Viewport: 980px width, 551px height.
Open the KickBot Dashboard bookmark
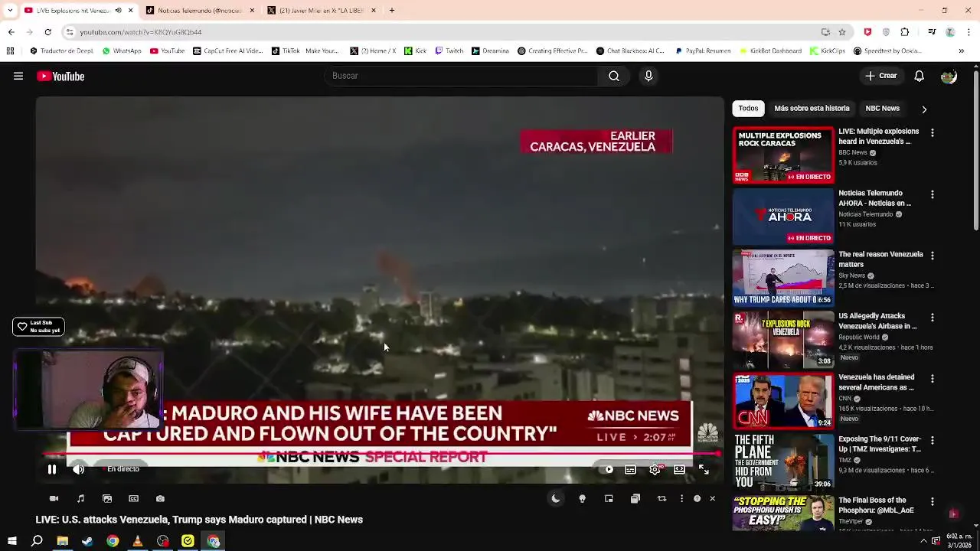click(x=770, y=51)
